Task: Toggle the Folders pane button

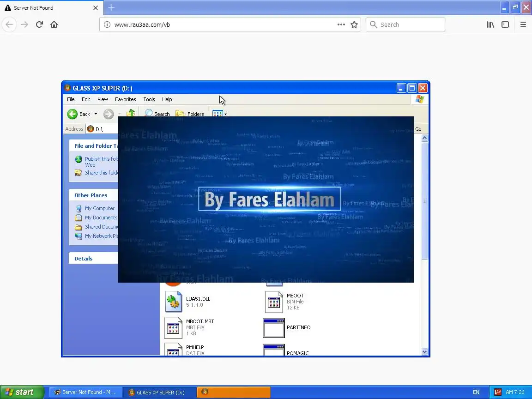Action: tap(190, 113)
